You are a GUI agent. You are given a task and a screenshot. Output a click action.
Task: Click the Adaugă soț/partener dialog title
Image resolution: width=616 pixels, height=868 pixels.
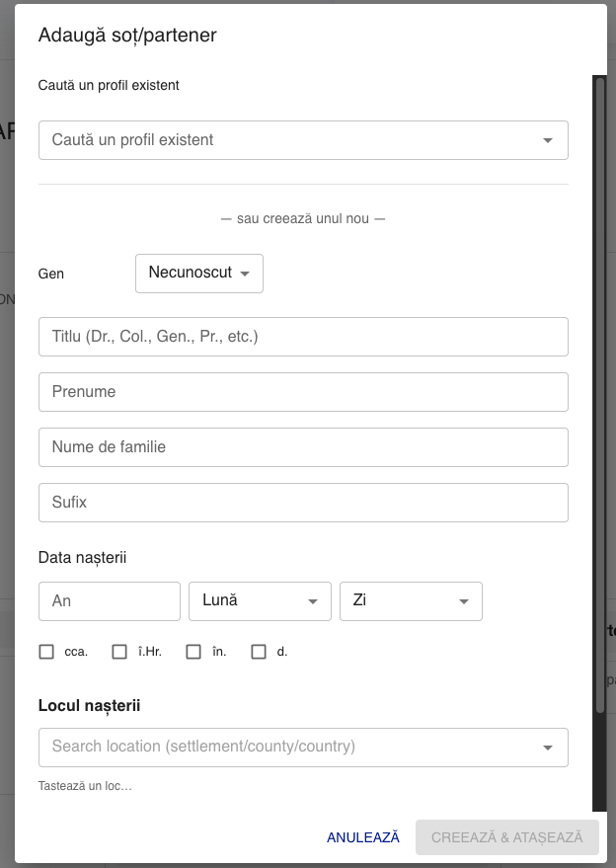click(127, 36)
